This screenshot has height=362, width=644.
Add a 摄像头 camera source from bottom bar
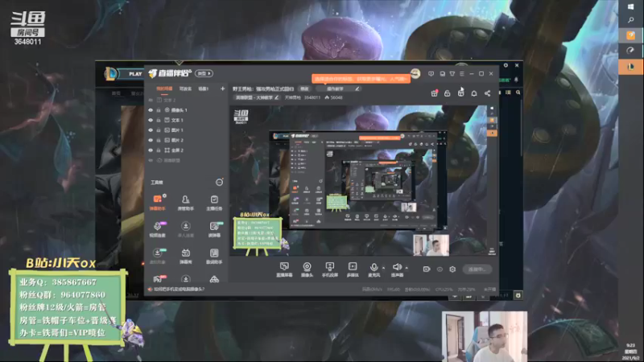[307, 269]
